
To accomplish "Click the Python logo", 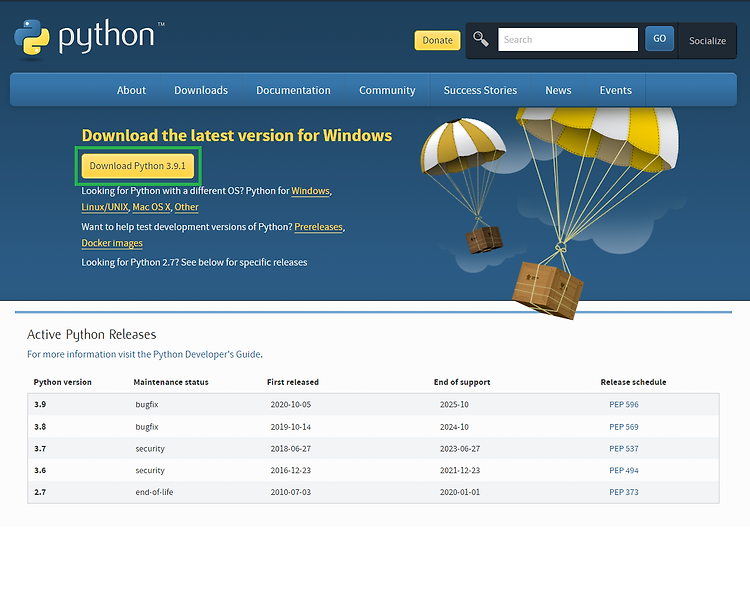I will click(89, 38).
